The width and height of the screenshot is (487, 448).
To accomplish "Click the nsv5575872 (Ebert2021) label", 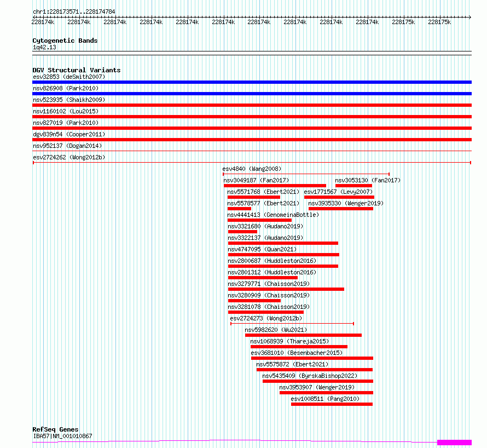I will 292,364.
